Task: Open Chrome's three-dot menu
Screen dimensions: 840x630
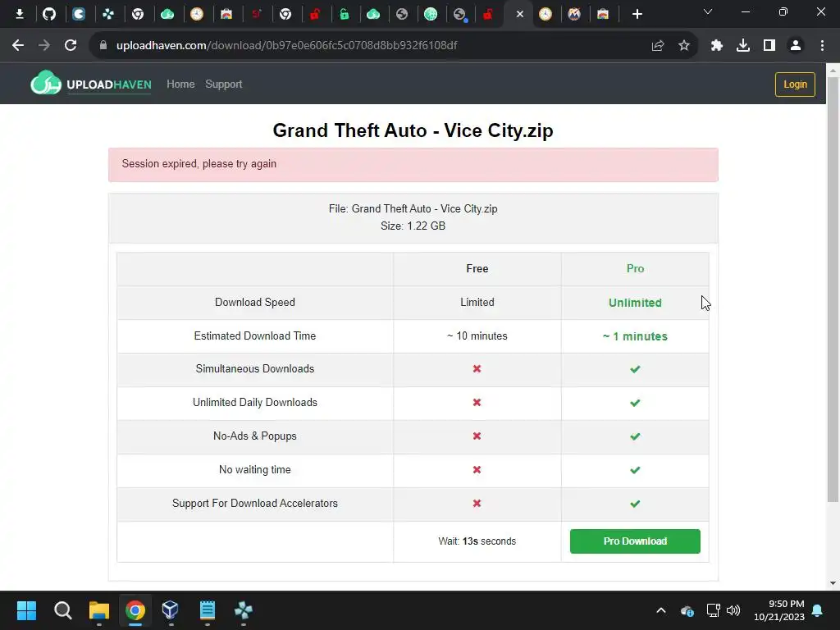Action: tap(822, 46)
